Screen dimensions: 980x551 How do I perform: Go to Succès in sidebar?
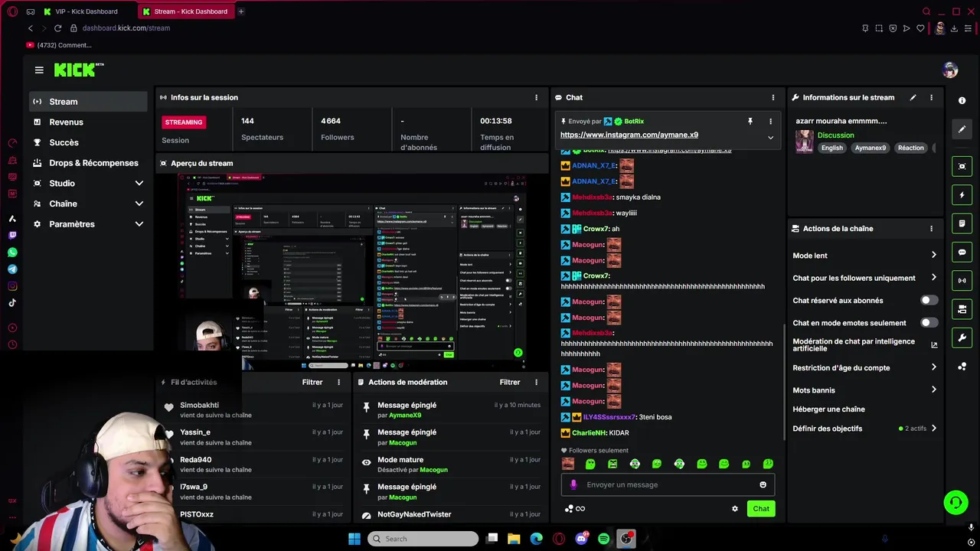coord(88,142)
